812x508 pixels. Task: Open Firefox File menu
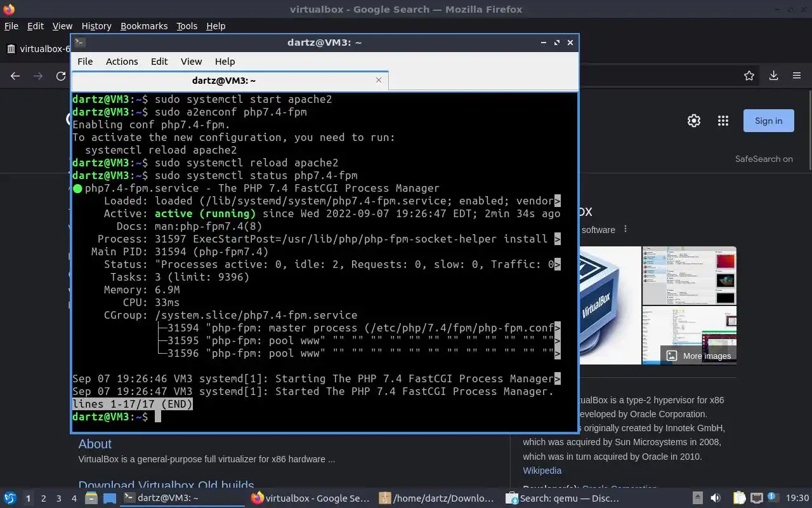coord(11,26)
